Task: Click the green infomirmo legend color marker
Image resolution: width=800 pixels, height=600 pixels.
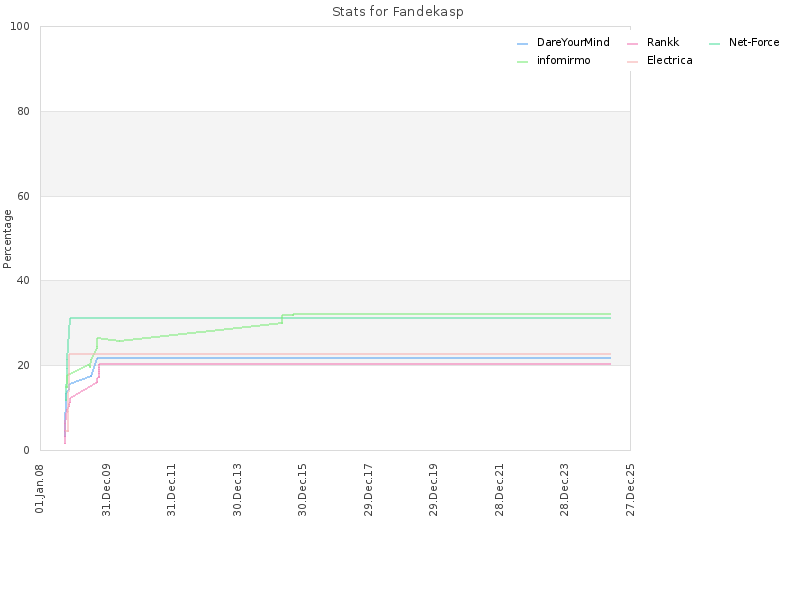Action: click(x=522, y=62)
